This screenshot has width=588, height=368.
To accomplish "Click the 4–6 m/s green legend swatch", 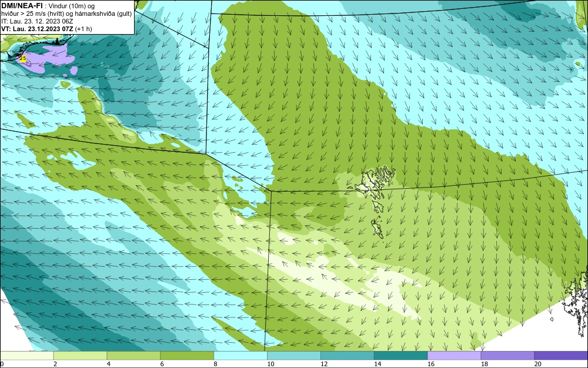I will pyautogui.click(x=133, y=355).
